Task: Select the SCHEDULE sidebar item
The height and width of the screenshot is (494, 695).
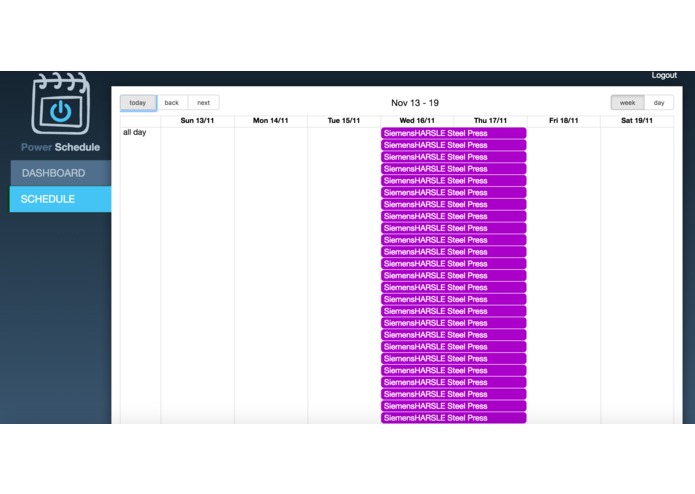Action: (x=61, y=199)
